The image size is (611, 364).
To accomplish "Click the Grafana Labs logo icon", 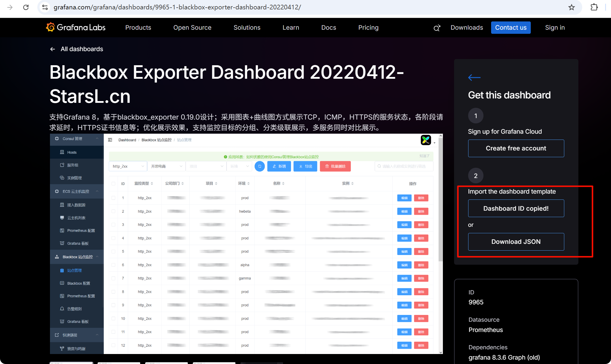I will tap(51, 27).
